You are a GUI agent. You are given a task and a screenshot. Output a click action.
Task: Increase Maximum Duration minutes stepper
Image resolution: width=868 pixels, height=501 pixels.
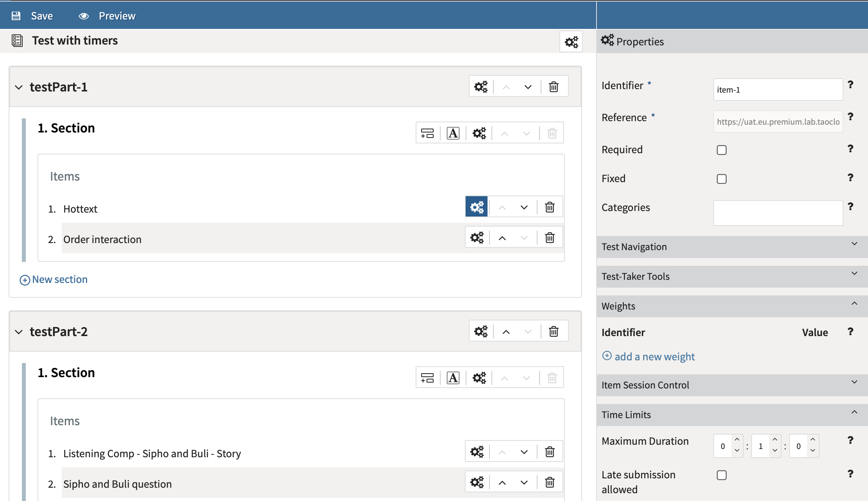pyautogui.click(x=775, y=440)
